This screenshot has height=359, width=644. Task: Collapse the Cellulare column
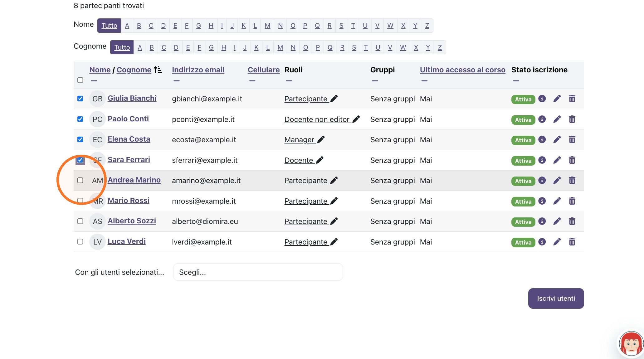tap(252, 81)
